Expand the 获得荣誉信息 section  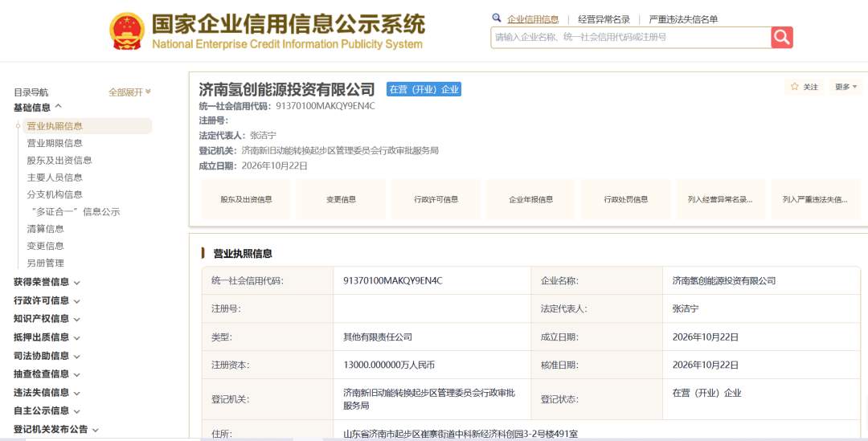click(47, 282)
